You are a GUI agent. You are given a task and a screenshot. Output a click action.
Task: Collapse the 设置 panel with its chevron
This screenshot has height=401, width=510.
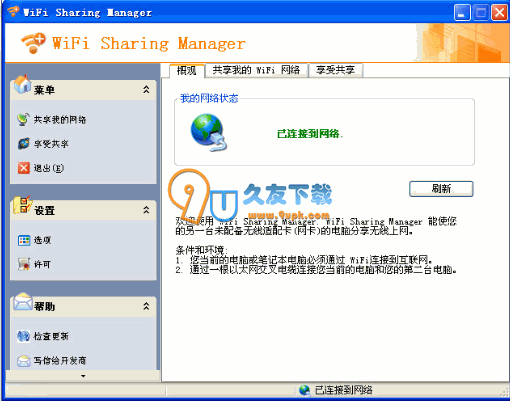coord(146,210)
